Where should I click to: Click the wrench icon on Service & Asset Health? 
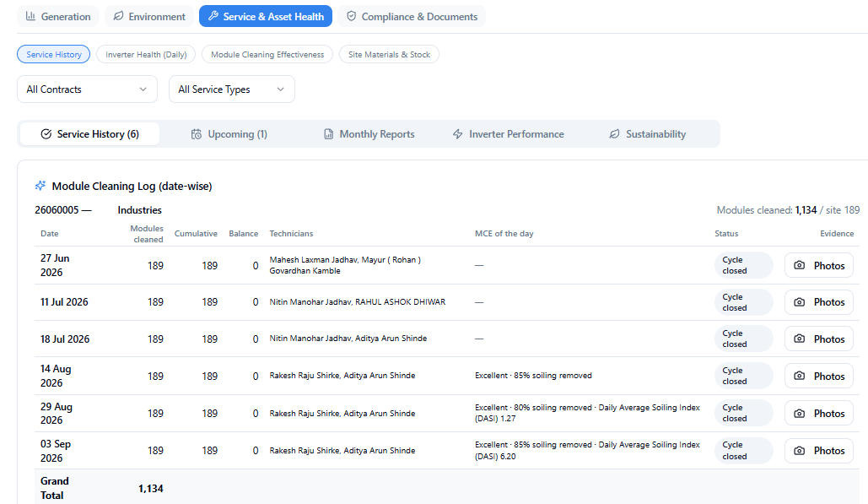click(213, 16)
